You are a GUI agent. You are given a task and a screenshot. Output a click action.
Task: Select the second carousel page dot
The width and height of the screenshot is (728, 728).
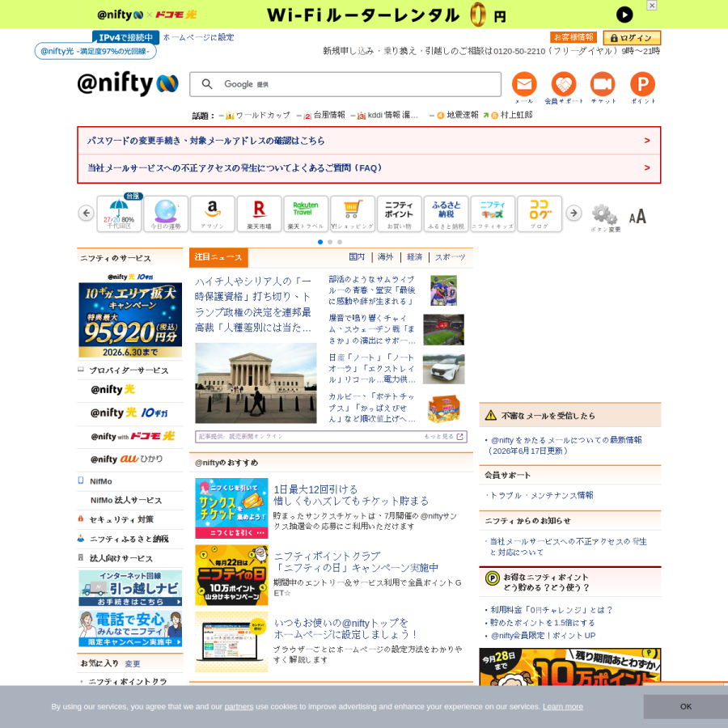pos(330,242)
